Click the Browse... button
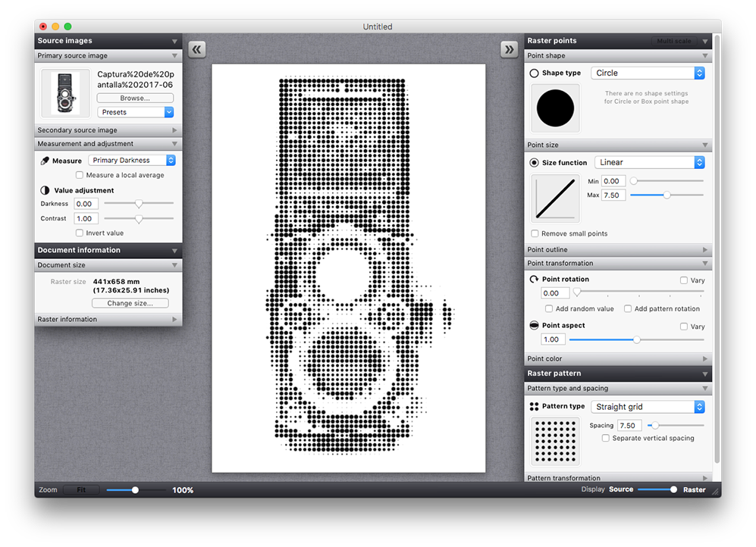Screen dimensions: 756x547 pyautogui.click(x=135, y=98)
